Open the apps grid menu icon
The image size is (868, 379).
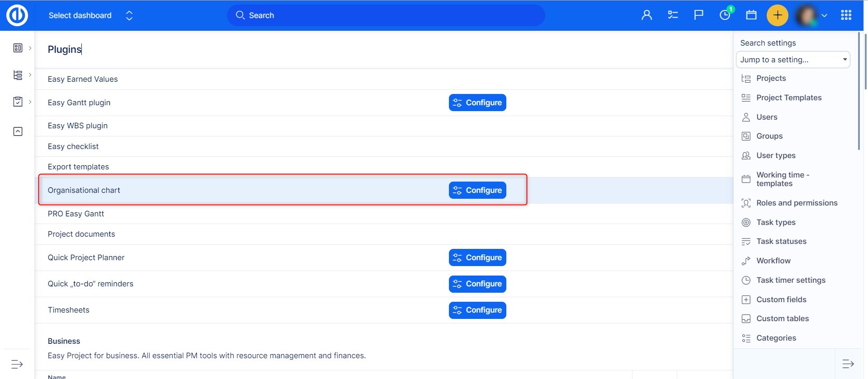846,15
